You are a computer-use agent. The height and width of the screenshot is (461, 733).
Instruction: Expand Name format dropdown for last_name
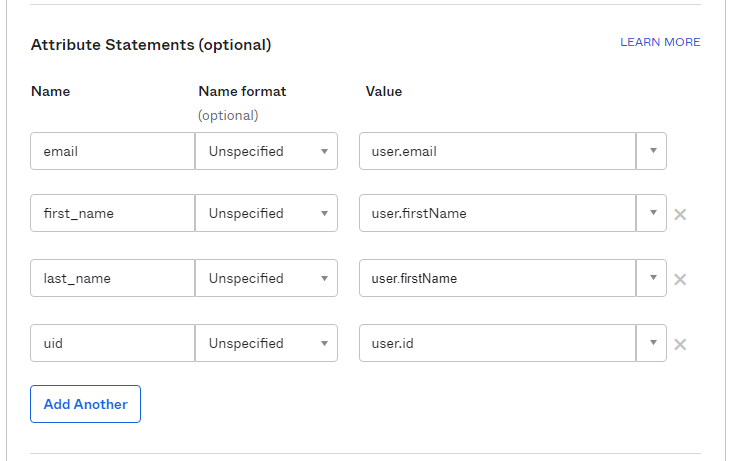point(266,278)
